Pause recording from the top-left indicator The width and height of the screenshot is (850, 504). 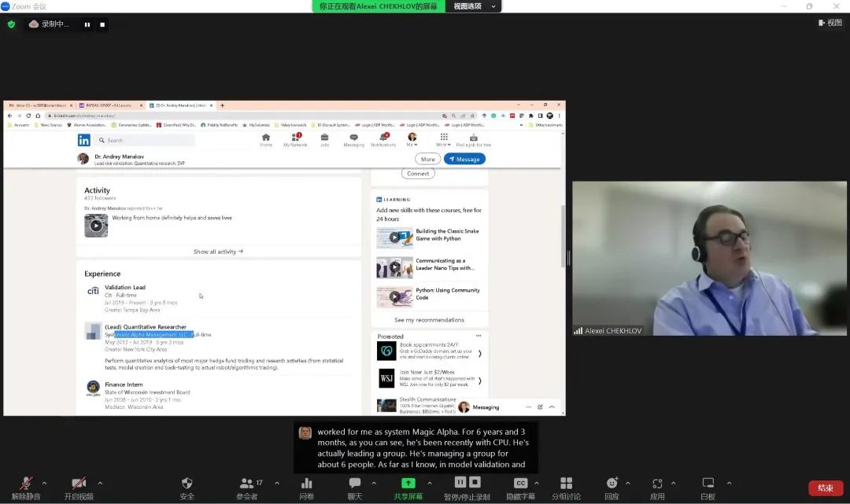pyautogui.click(x=87, y=24)
